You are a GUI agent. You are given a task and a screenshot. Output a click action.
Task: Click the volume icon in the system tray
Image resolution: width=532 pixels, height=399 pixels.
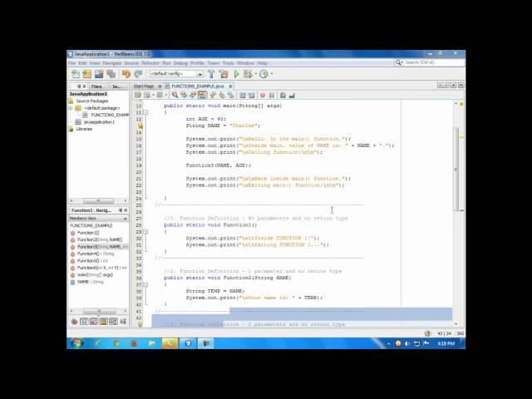click(x=407, y=343)
